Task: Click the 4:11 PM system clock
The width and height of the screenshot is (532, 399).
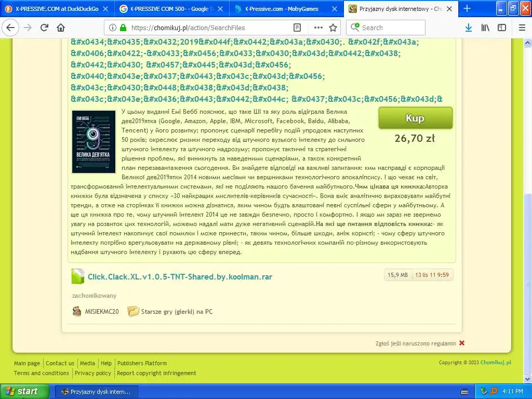Action: point(513,392)
